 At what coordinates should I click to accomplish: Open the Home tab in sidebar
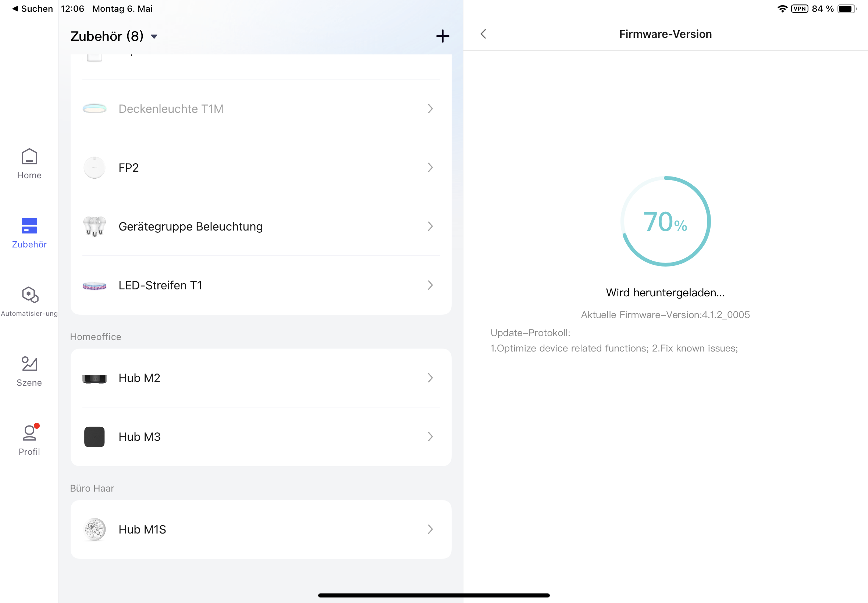tap(29, 164)
